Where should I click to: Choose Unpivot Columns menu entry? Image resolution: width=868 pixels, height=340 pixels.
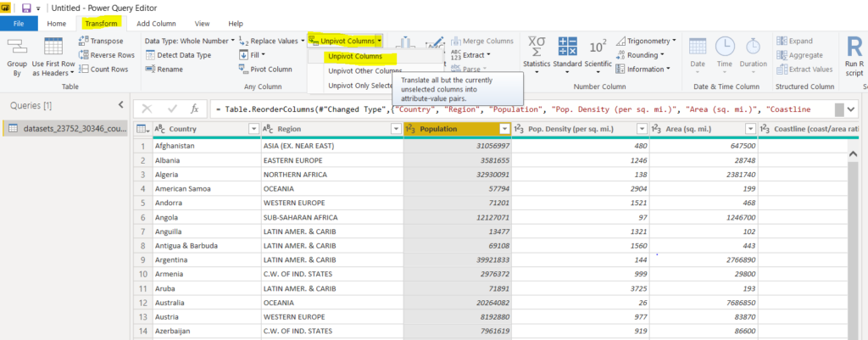click(x=355, y=57)
